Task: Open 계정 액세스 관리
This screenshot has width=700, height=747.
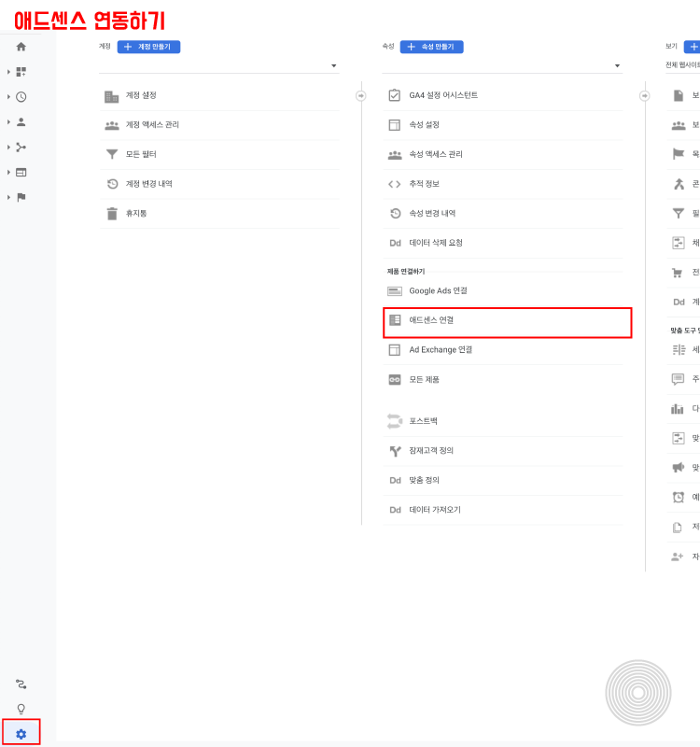Action: pos(219,125)
